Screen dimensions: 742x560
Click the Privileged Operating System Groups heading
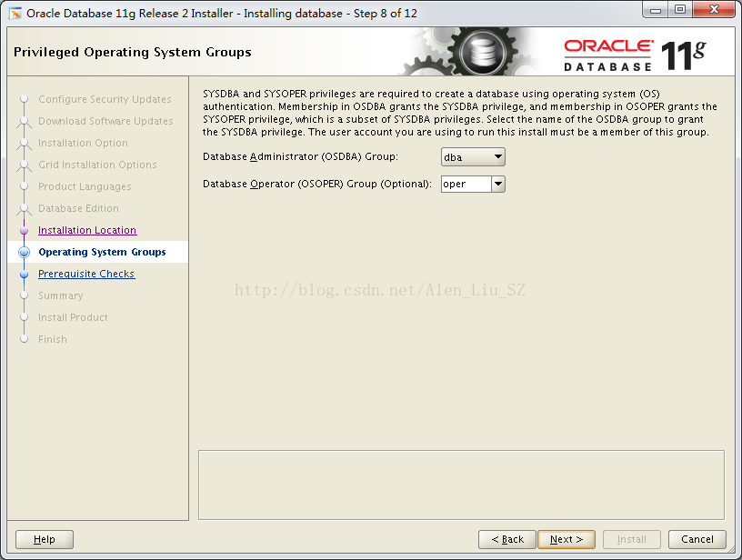pyautogui.click(x=133, y=52)
